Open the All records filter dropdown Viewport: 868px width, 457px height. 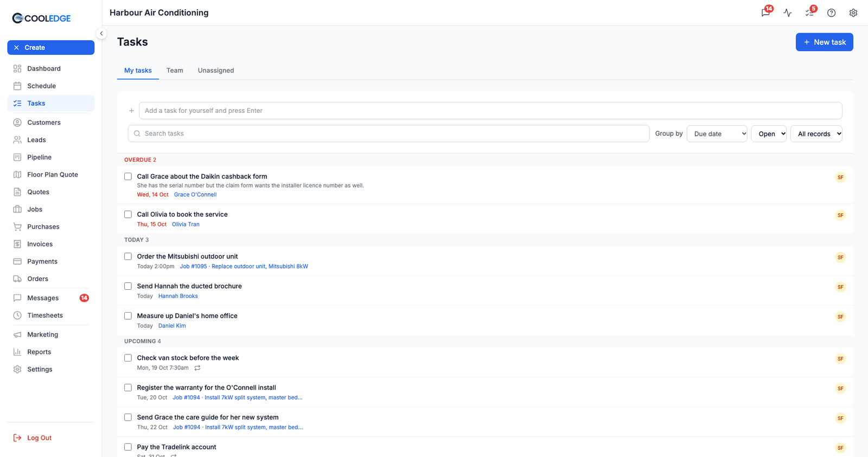(816, 134)
